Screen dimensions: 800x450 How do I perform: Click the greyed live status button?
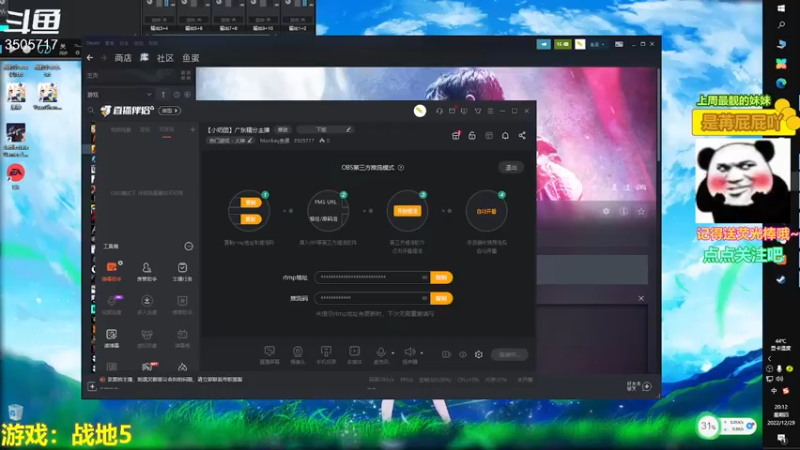coord(509,355)
